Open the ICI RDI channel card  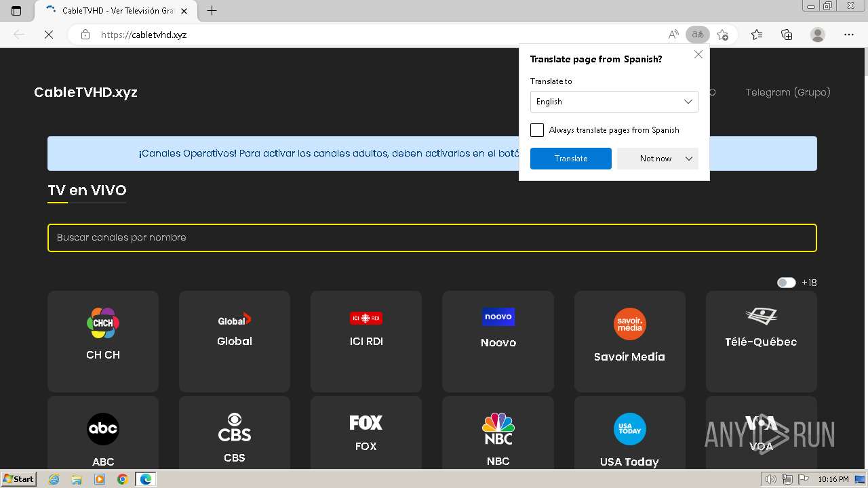tap(366, 342)
